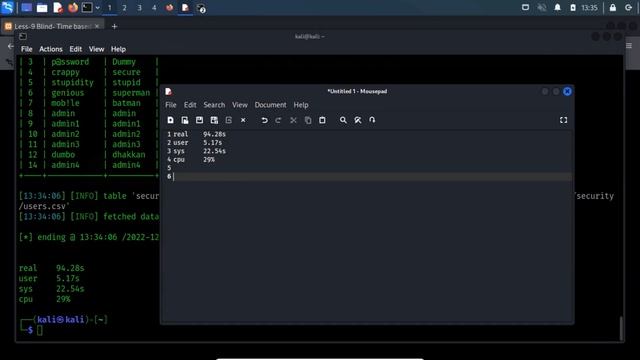
Task: Click the 13:35 panel clock
Action: click(589, 8)
